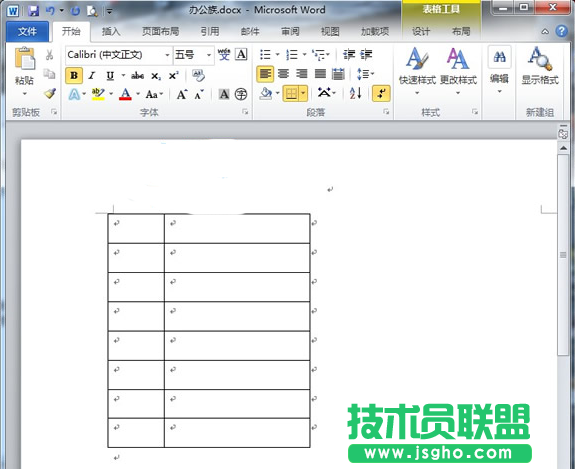The image size is (575, 469).
Task: Save the document from quick access toolbar
Action: point(33,11)
